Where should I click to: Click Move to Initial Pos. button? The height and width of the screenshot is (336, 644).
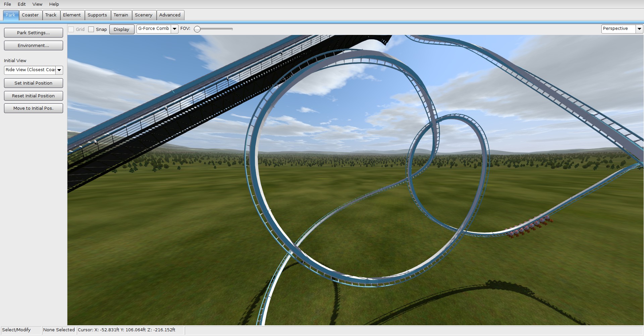33,108
